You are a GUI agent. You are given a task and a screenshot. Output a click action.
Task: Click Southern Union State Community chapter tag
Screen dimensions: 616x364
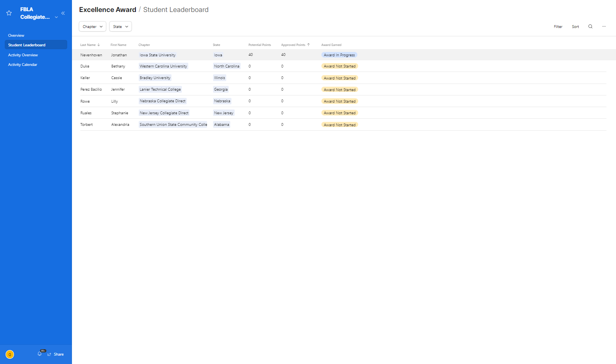click(173, 125)
